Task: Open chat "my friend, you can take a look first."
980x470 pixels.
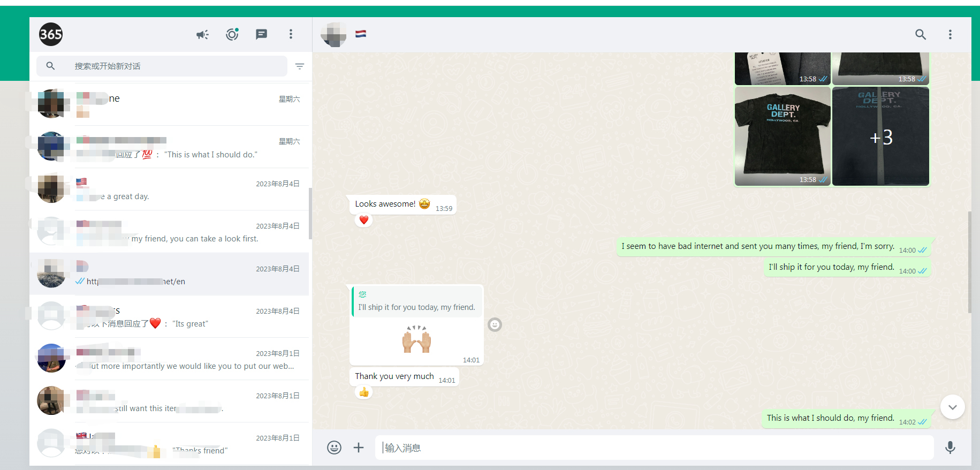Action: pyautogui.click(x=169, y=231)
